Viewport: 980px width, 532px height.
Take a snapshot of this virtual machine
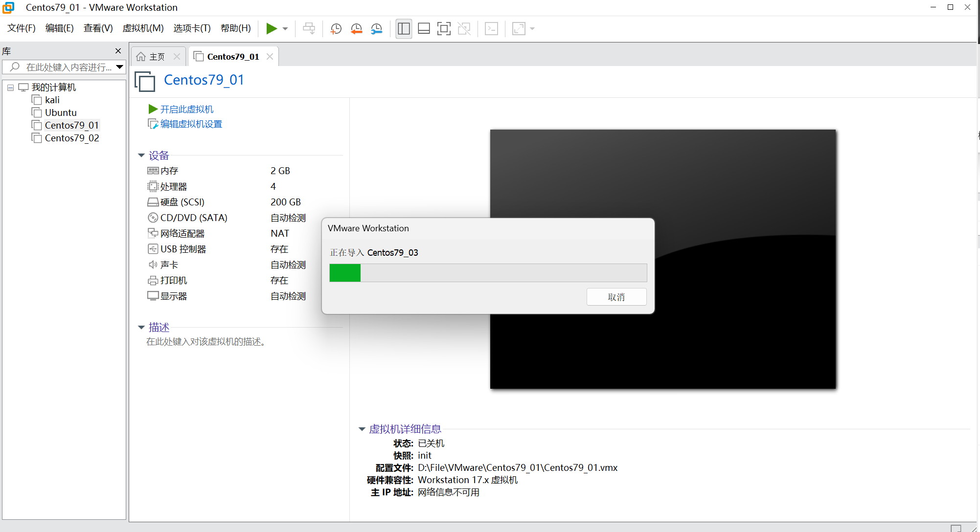tap(336, 28)
